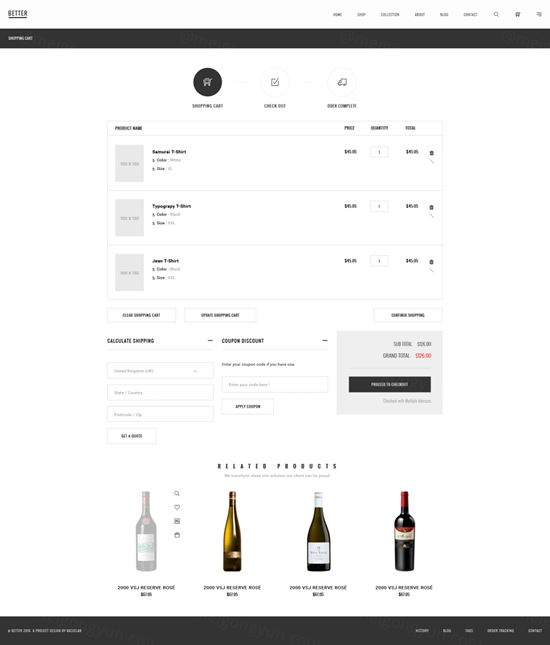This screenshot has height=645, width=550.
Task: Click Clear Shopping Cart button
Action: click(x=142, y=315)
